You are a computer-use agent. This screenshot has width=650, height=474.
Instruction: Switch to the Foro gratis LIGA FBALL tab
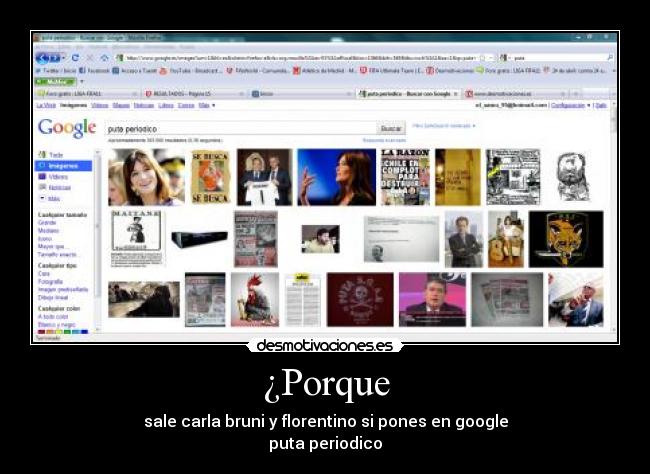pos(87,94)
